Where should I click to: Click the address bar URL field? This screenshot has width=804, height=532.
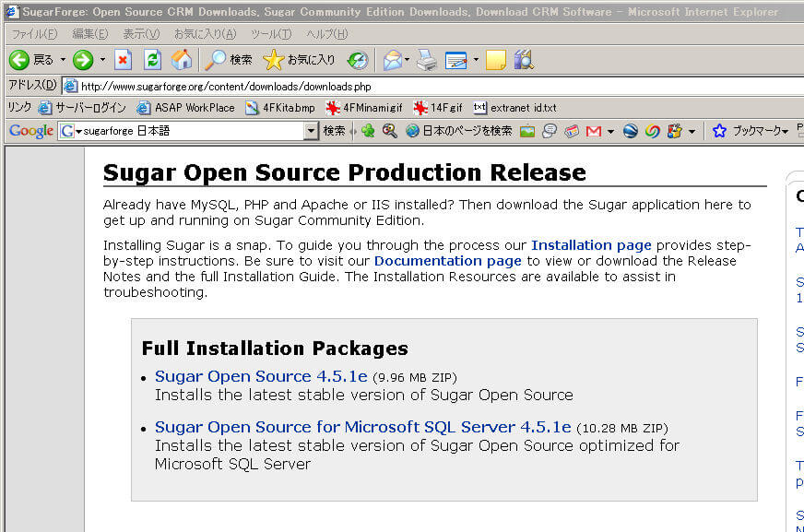(369, 86)
